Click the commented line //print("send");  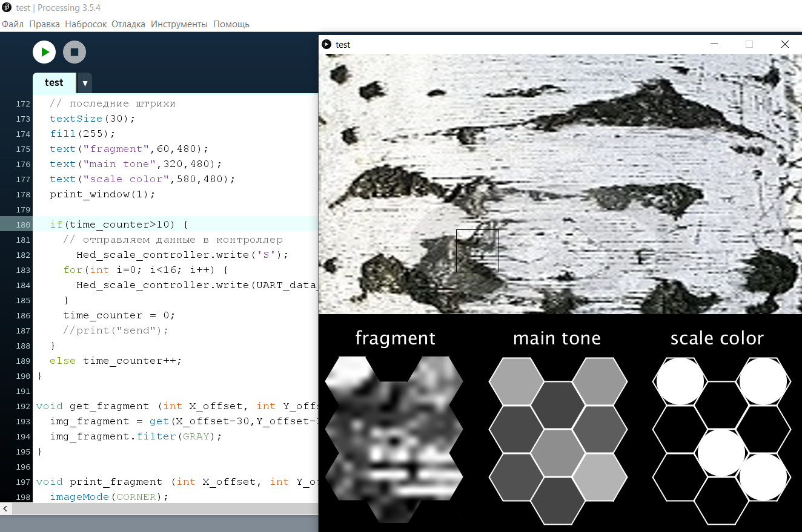point(116,330)
